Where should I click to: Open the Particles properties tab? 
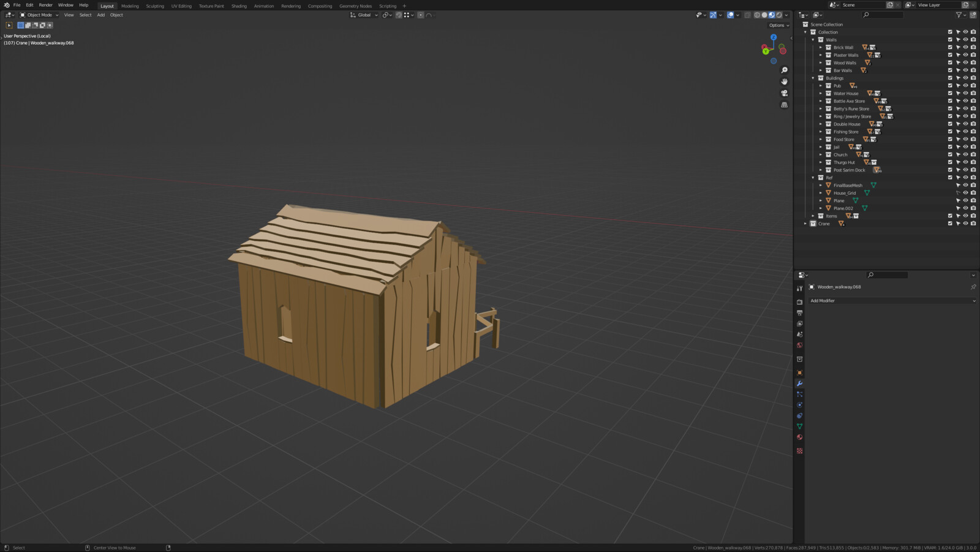(x=799, y=394)
